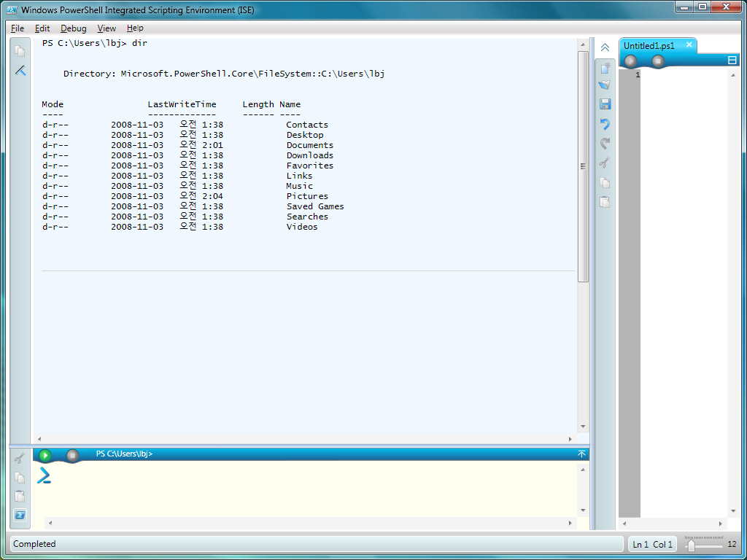Stop execution in the command pane
Image resolution: width=747 pixels, height=560 pixels.
(x=72, y=455)
